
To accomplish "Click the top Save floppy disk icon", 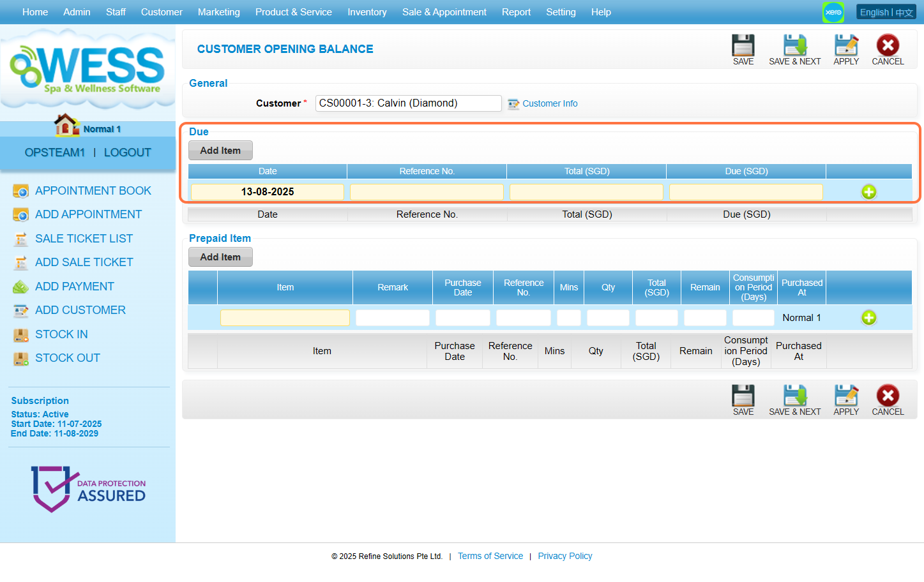I will 743,46.
